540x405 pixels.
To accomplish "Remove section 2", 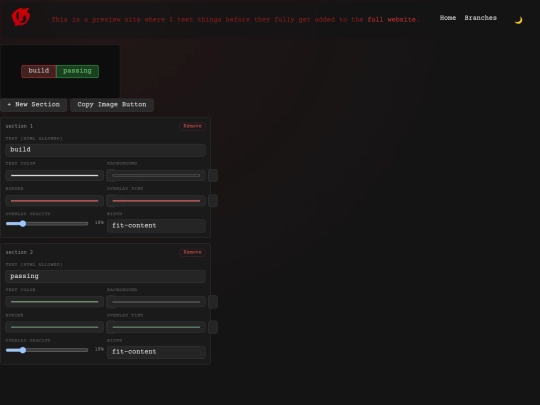I will pos(193,252).
